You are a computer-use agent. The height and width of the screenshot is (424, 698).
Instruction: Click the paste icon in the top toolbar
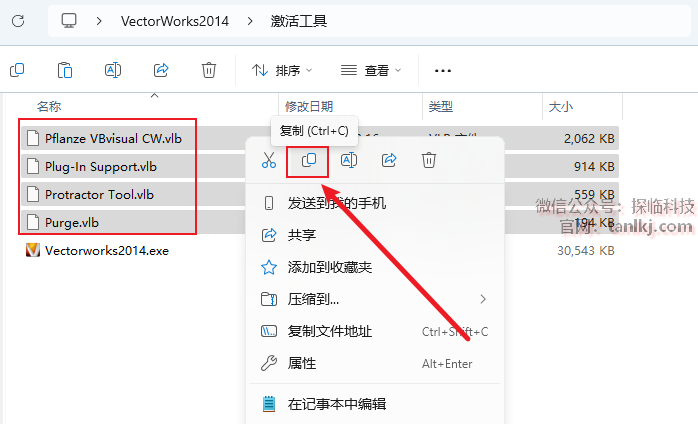tap(65, 70)
